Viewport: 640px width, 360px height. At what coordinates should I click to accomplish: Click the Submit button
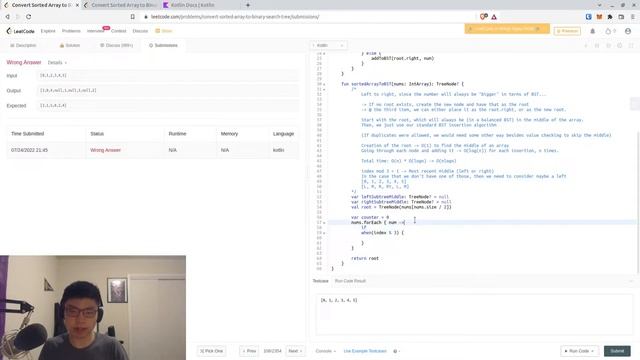617,351
